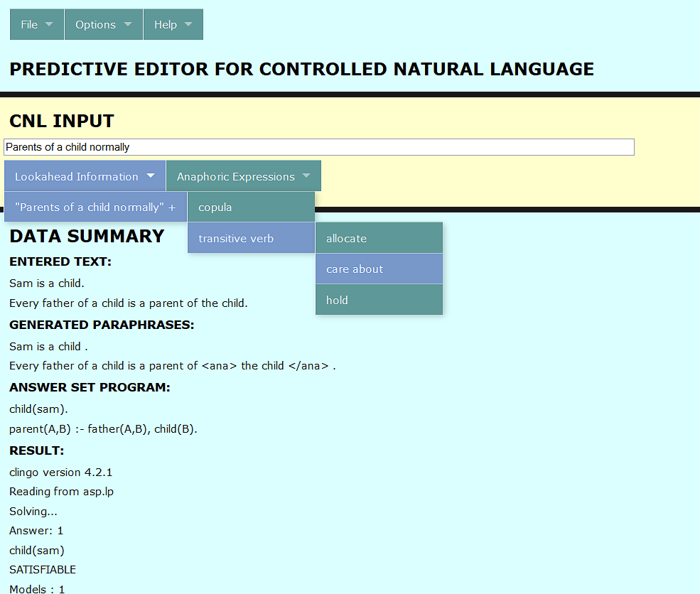Pick the verb "allocate"
The width and height of the screenshot is (700, 594).
[379, 238]
